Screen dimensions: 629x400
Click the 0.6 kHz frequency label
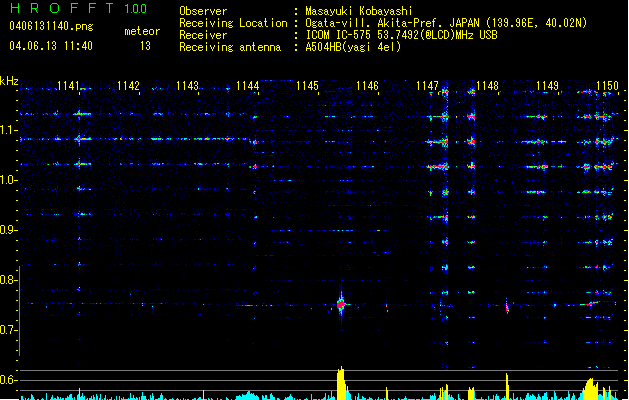(8, 380)
